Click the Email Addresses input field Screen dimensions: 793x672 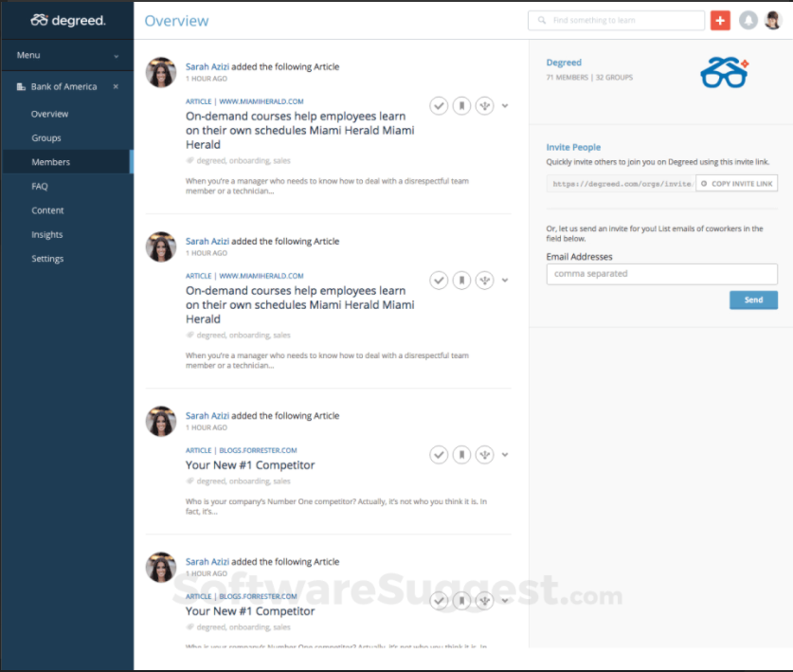pyautogui.click(x=661, y=274)
